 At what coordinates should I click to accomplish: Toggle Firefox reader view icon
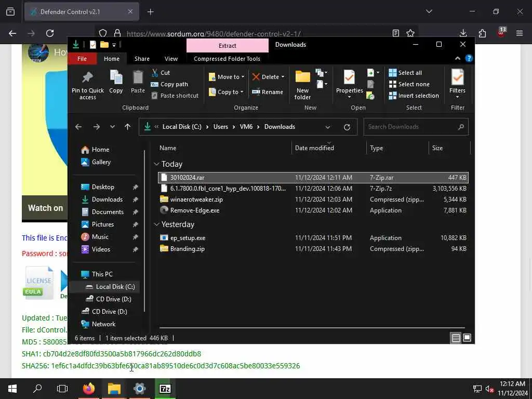(x=395, y=33)
